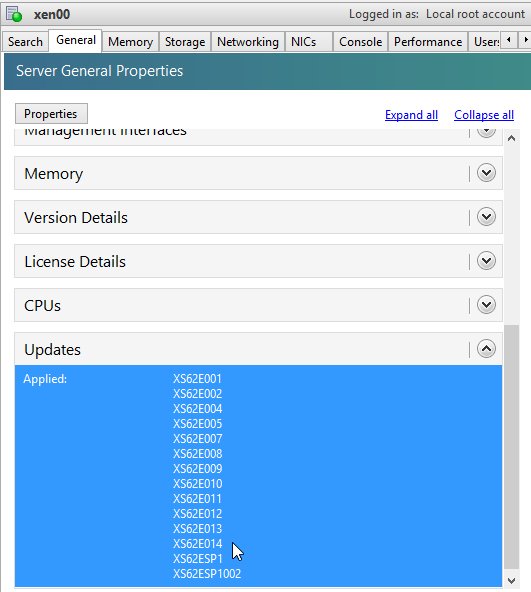Open the Memory tab
The height and width of the screenshot is (592, 531).
point(130,42)
